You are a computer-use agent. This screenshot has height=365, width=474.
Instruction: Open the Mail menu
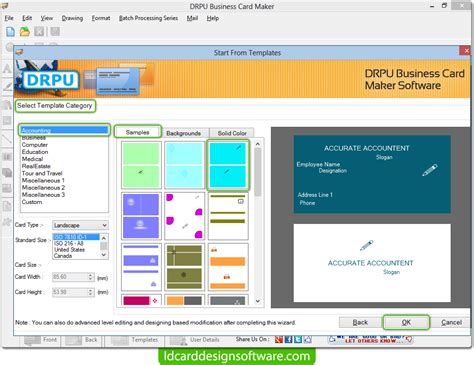click(192, 18)
